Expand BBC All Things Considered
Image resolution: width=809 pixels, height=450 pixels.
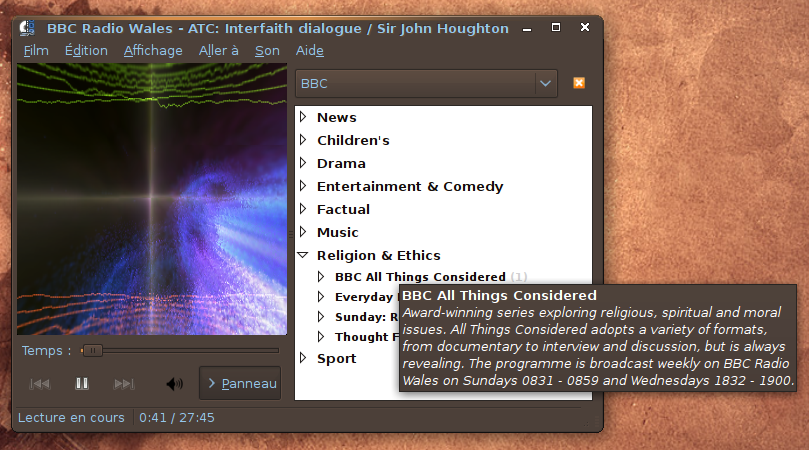click(x=321, y=277)
